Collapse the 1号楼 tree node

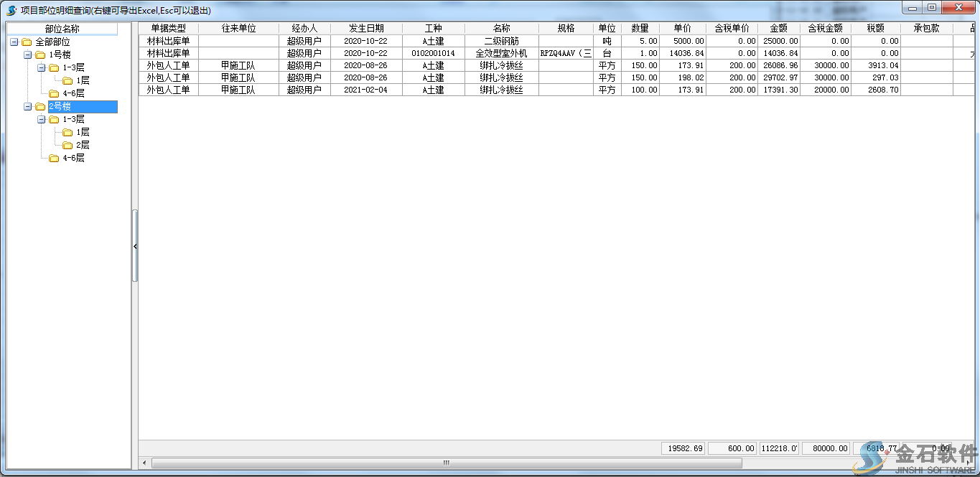pos(27,55)
